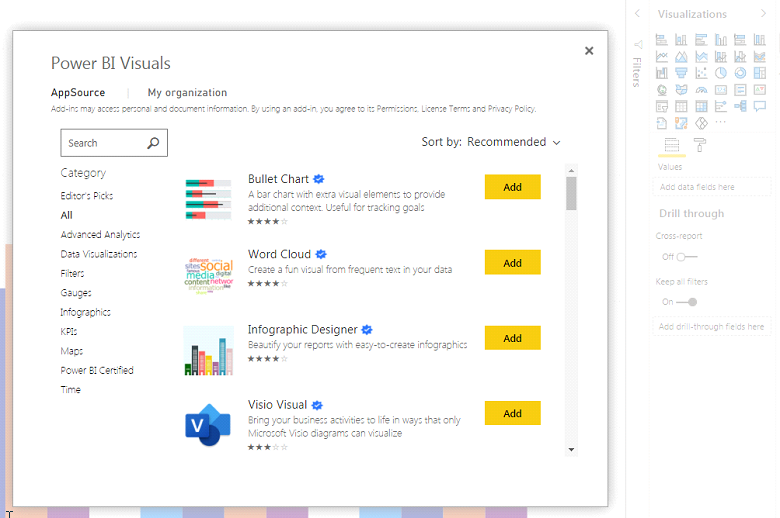Expand the Filters pane chevron
780x518 pixels.
coord(638,14)
